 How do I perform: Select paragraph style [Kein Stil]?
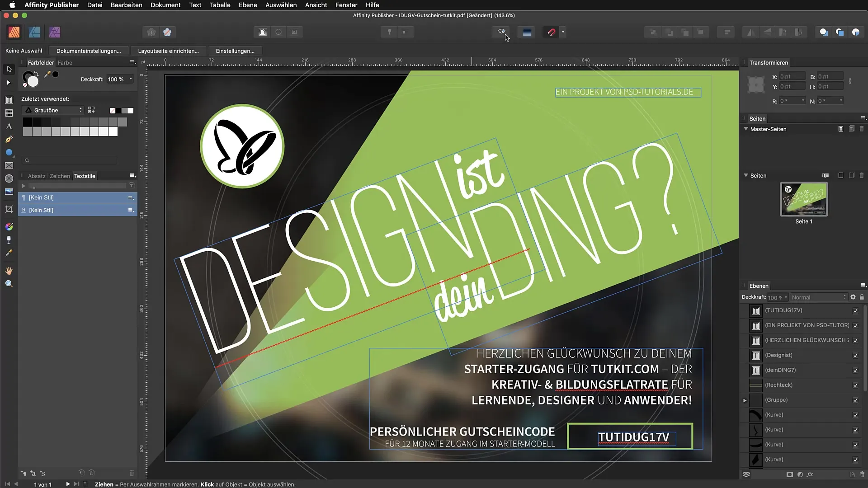[78, 197]
